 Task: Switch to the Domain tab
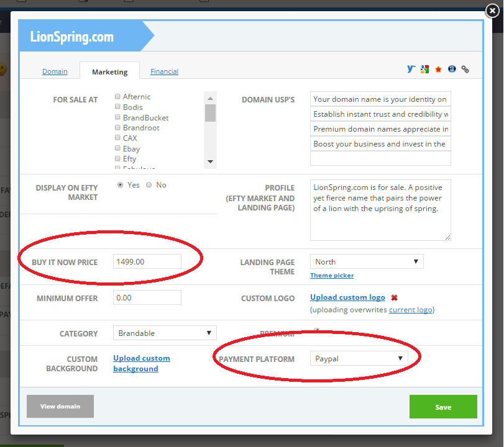click(55, 71)
